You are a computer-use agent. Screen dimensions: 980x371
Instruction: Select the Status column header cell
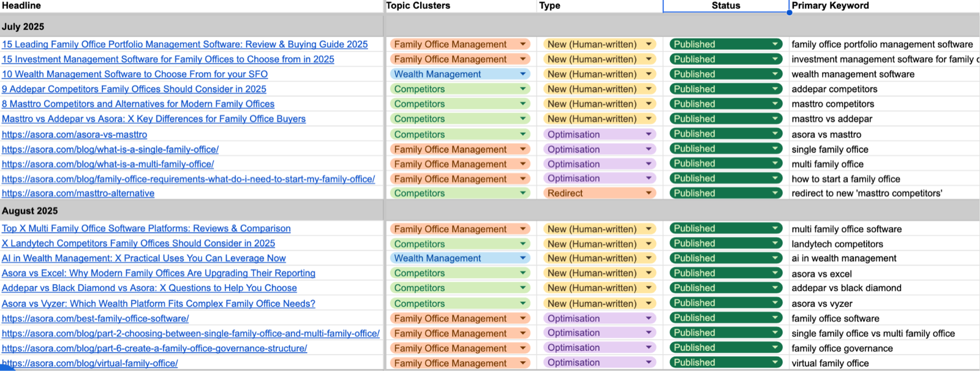726,6
